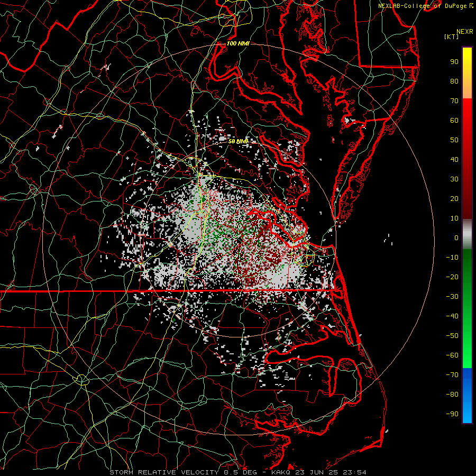This screenshot has width=476, height=476.
Task: Click the -30 scale value
Action: [452, 297]
